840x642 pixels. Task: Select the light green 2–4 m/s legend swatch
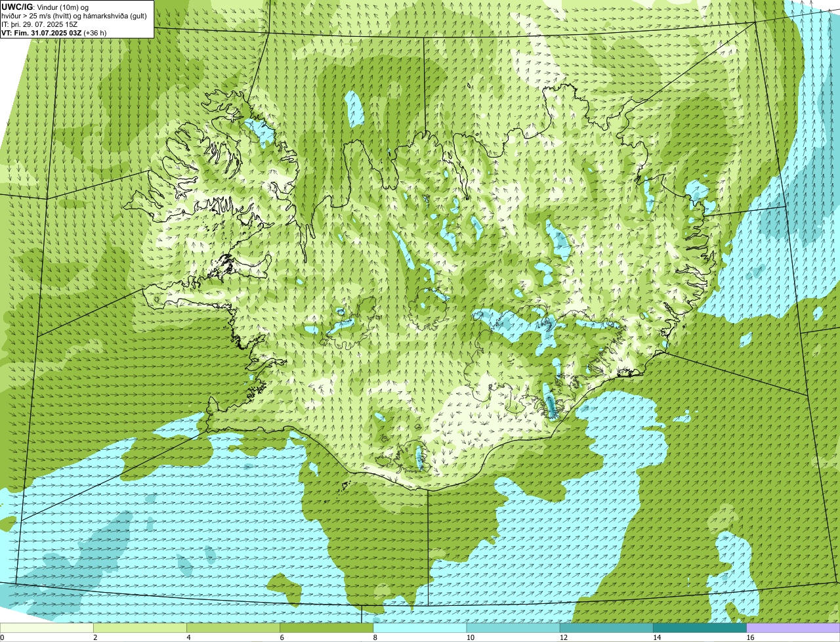[x=140, y=628]
